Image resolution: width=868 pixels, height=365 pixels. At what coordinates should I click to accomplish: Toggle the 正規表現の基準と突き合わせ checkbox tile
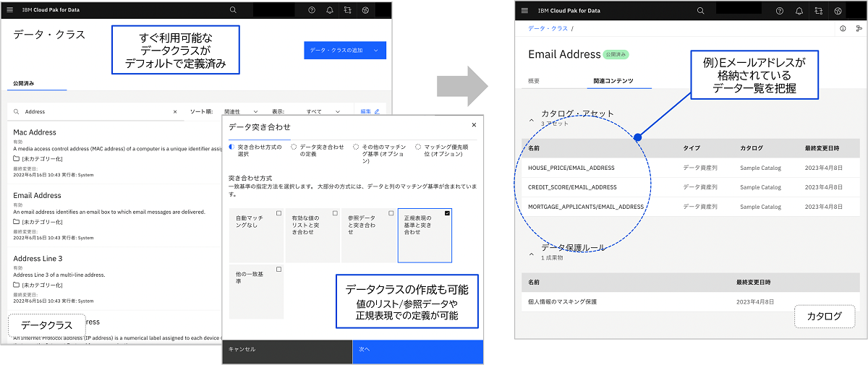[x=425, y=235]
